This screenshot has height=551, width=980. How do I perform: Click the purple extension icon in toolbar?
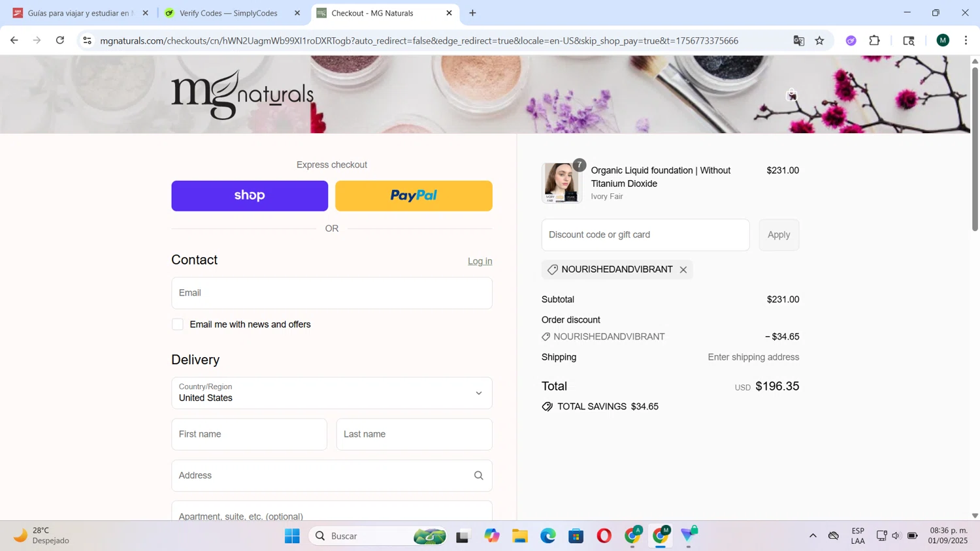coord(851,40)
